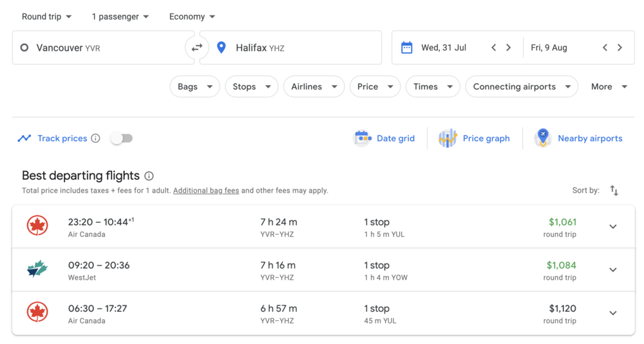Viewport: 644px width, 344px height.
Task: Go to previous day for return date
Action: [x=605, y=48]
